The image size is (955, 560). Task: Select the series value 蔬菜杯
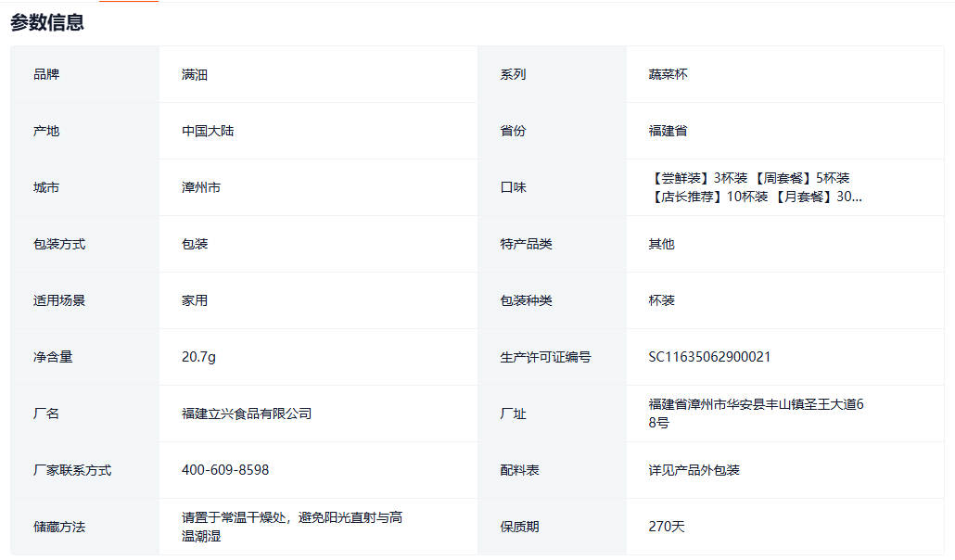click(x=668, y=74)
